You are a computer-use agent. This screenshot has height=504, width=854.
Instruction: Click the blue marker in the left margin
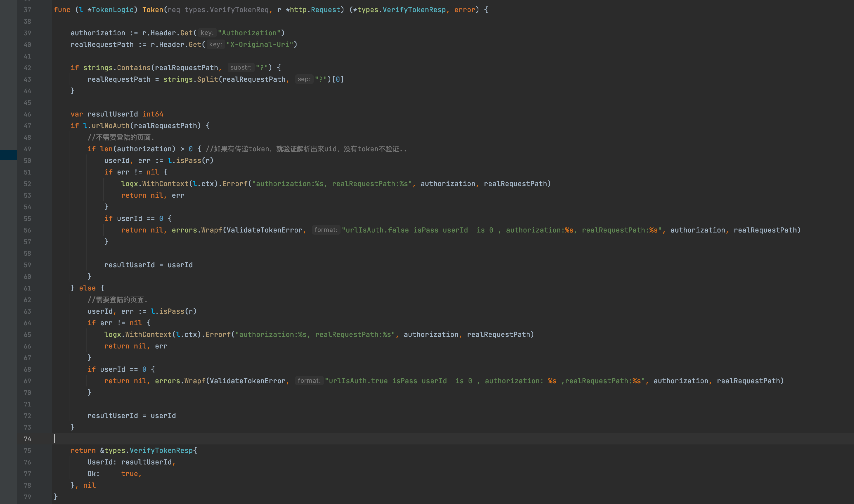click(8, 155)
